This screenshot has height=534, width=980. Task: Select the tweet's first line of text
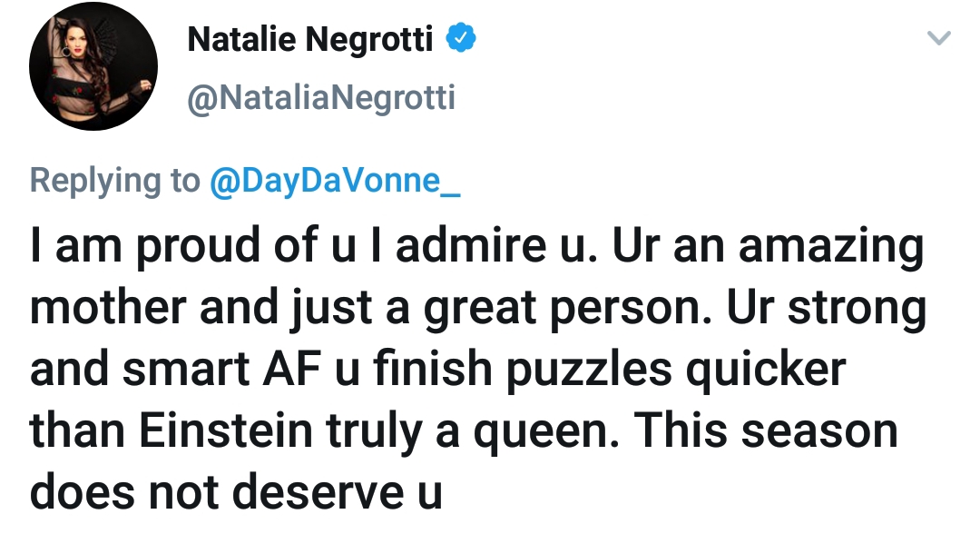pyautogui.click(x=477, y=245)
